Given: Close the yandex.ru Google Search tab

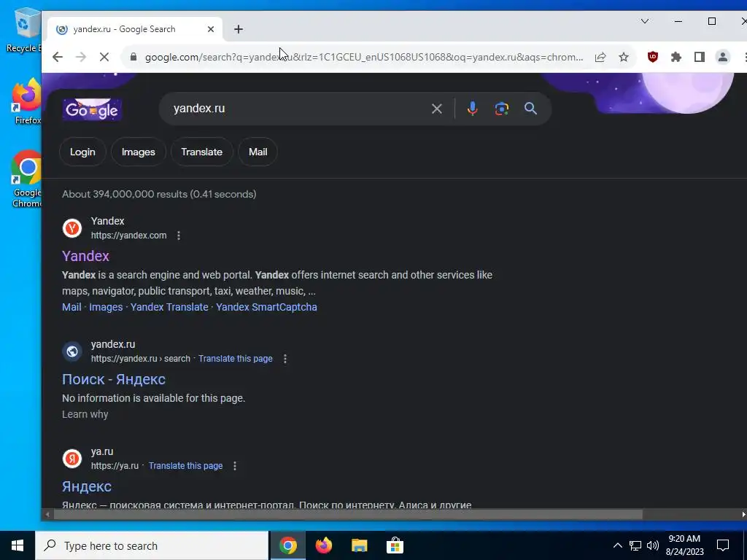Looking at the screenshot, I should point(211,29).
